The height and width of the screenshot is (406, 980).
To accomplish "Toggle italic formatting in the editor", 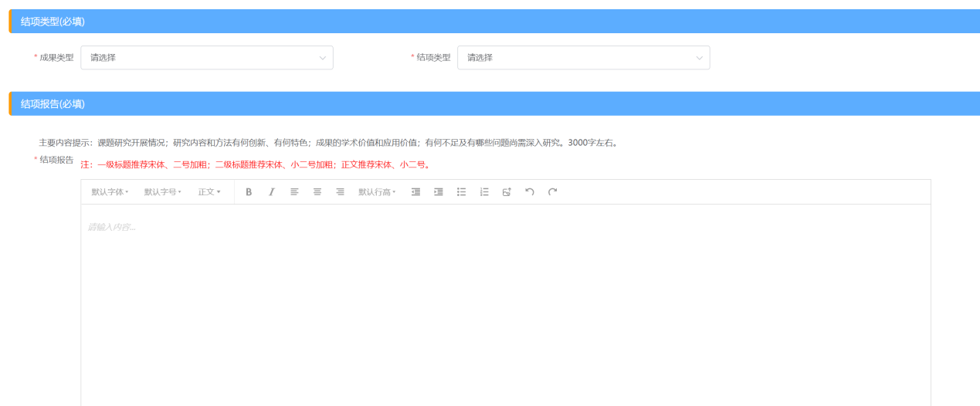I will 271,192.
